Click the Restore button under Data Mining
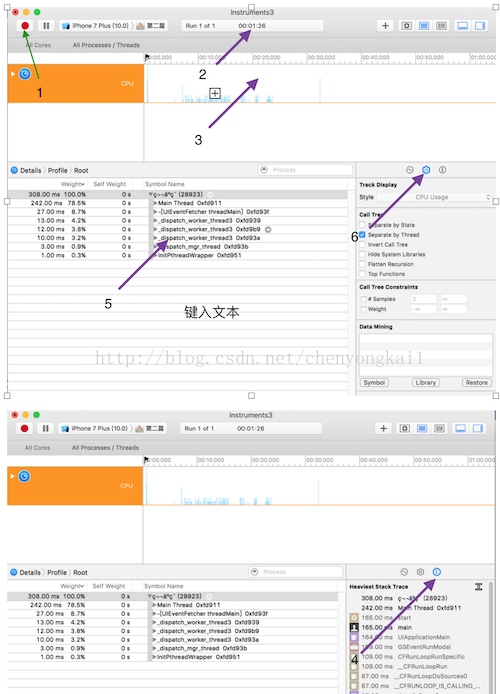The height and width of the screenshot is (694, 500). (x=477, y=382)
